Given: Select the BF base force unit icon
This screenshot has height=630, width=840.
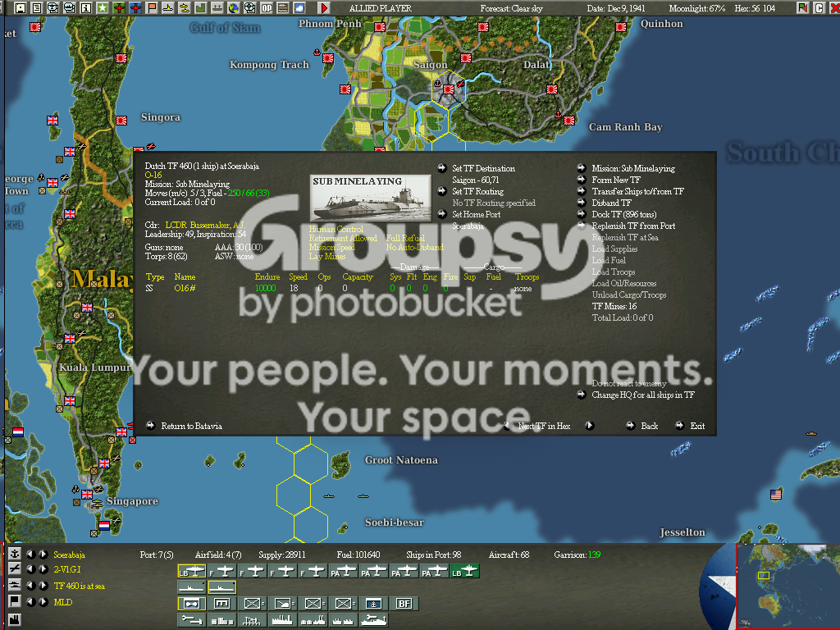Looking at the screenshot, I should coord(404,604).
